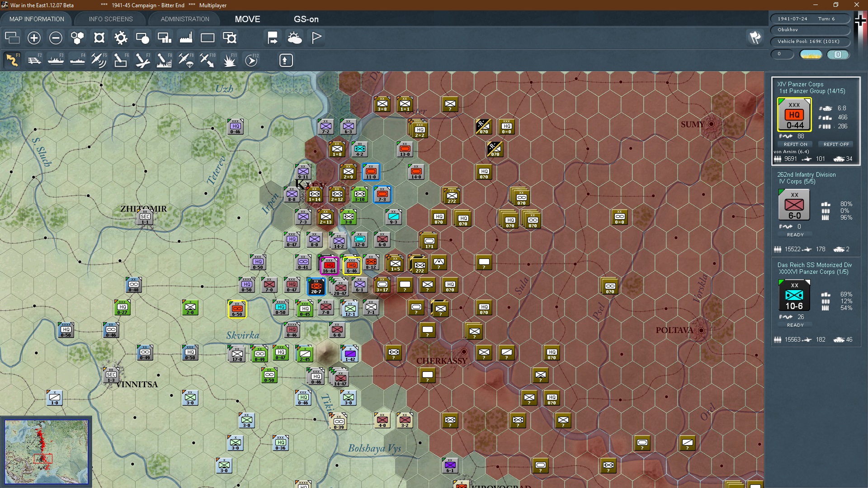Open the MAP INFORMATION tab
This screenshot has height=488, width=868.
coord(37,19)
